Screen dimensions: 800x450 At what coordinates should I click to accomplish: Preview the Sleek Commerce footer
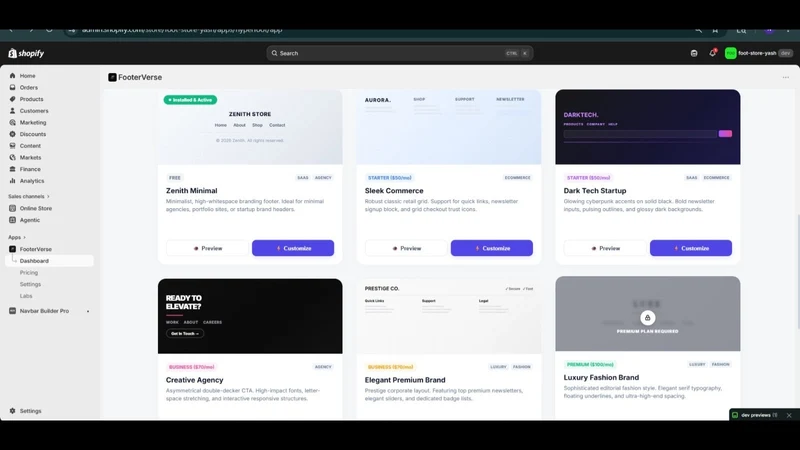[406, 248]
